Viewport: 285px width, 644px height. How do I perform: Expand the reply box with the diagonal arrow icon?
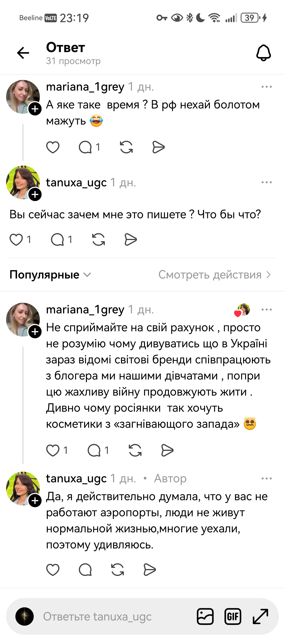click(x=261, y=617)
